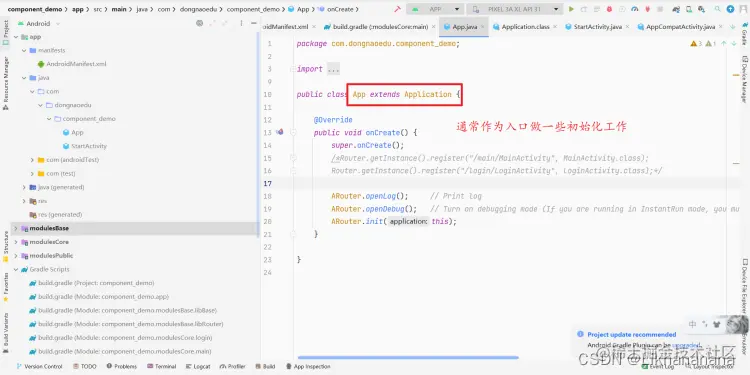Open the Version Control tool window

point(39,366)
